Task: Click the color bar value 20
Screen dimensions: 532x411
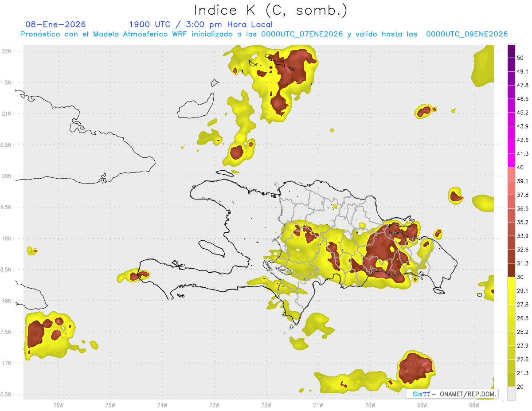Action: (x=520, y=387)
